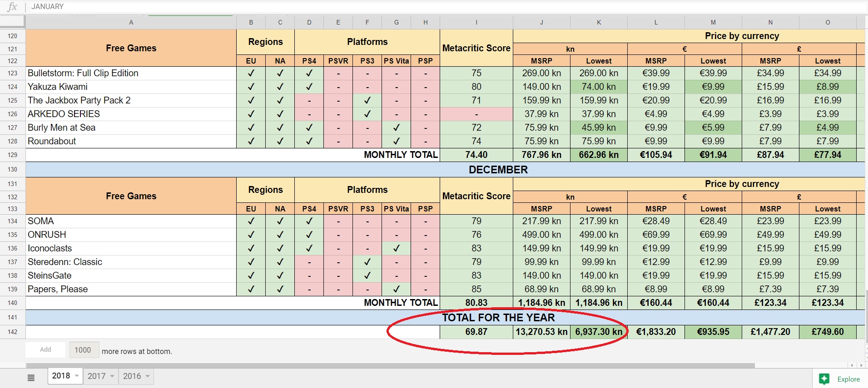Click the horizontal scrollbar thumb
This screenshot has height=388, width=868.
point(390,365)
